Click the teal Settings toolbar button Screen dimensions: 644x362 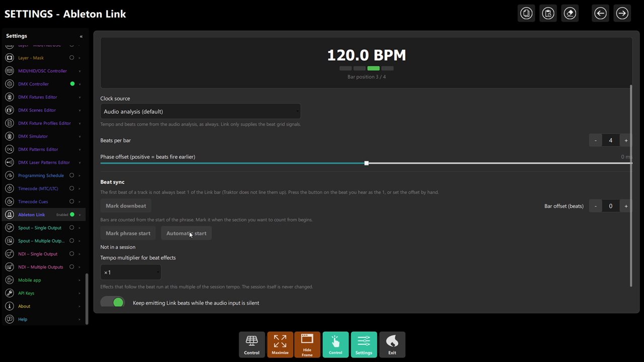(x=363, y=344)
